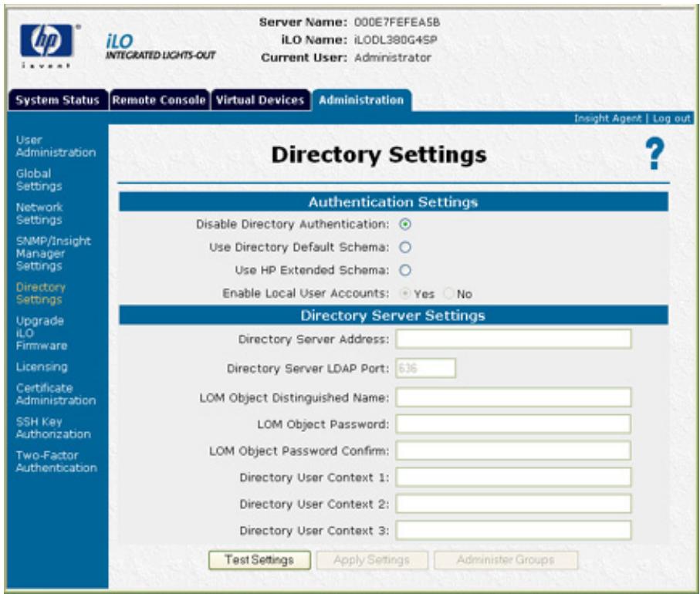The width and height of the screenshot is (700, 594).
Task: Open Global Settings in sidebar
Action: [x=39, y=180]
